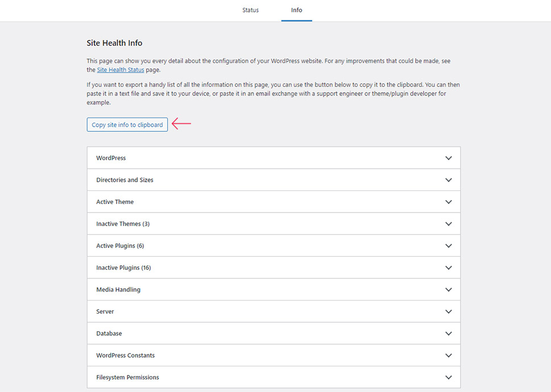The image size is (551, 392).
Task: Click the Server row chevron icon
Action: (x=449, y=312)
